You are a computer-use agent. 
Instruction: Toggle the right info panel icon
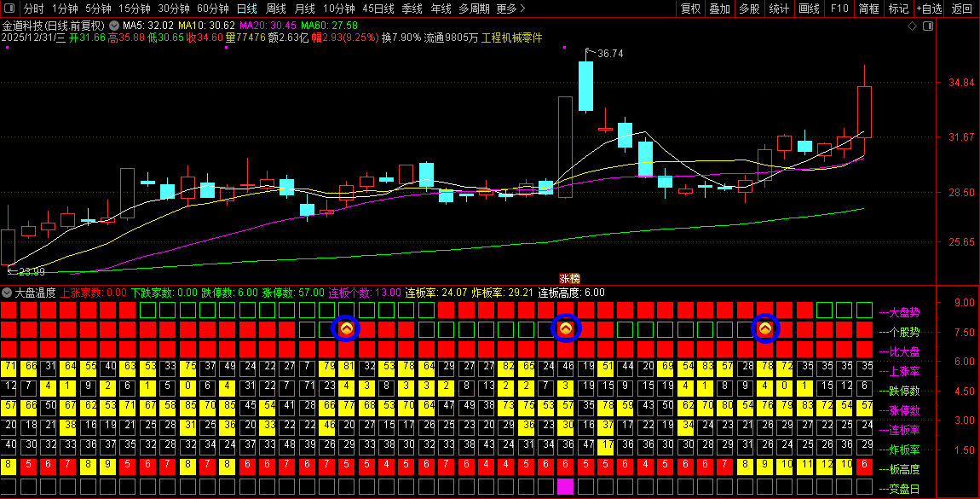pyautogui.click(x=928, y=26)
